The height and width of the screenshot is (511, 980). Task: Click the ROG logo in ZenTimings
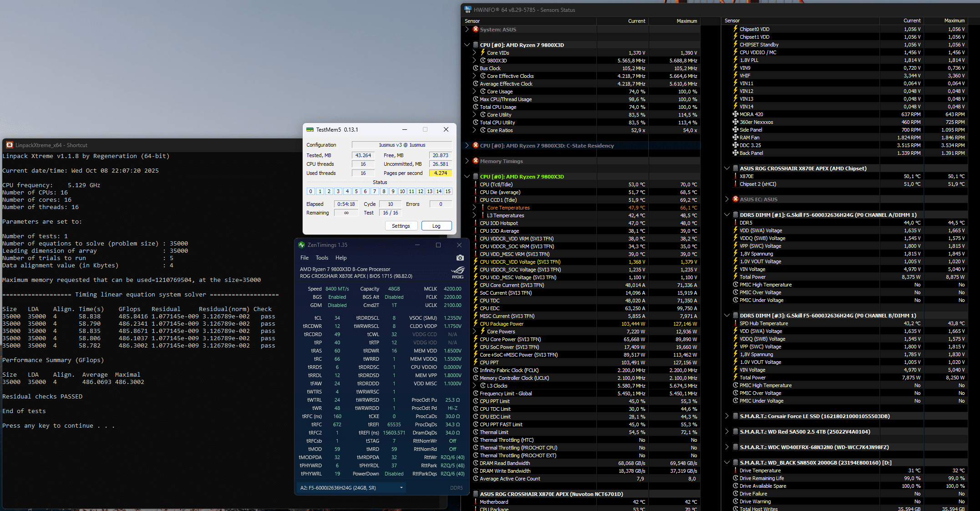pyautogui.click(x=458, y=272)
